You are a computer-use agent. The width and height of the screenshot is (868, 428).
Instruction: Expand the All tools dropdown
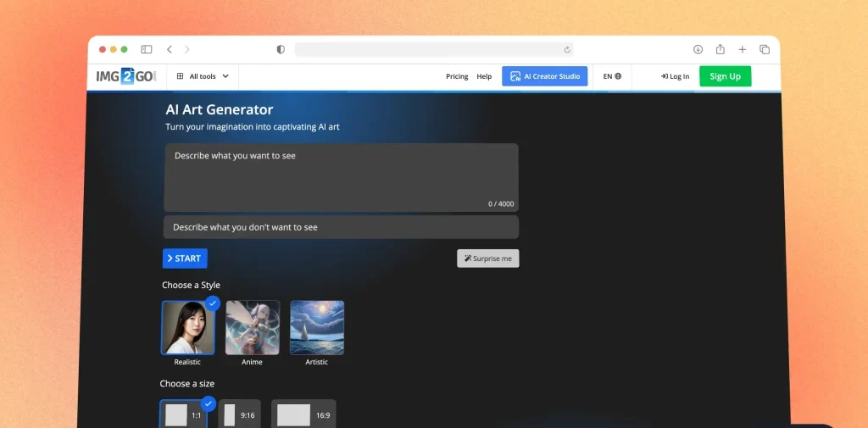click(203, 76)
